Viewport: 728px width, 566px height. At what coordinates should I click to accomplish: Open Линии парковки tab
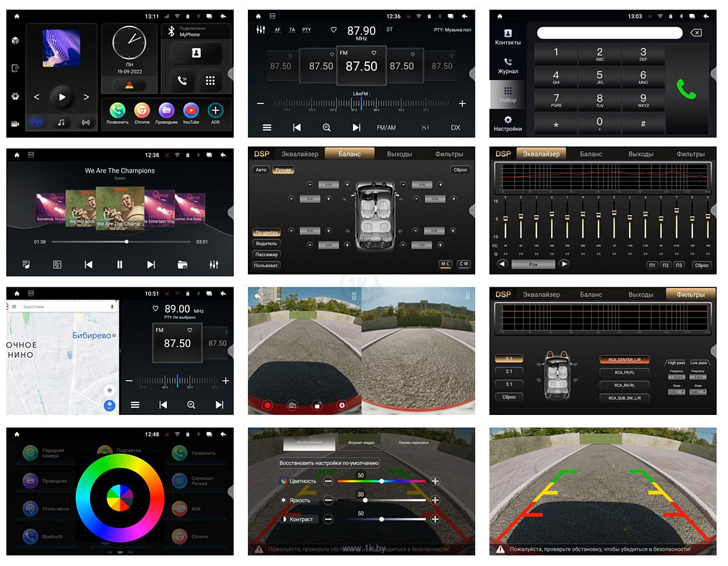click(x=413, y=442)
